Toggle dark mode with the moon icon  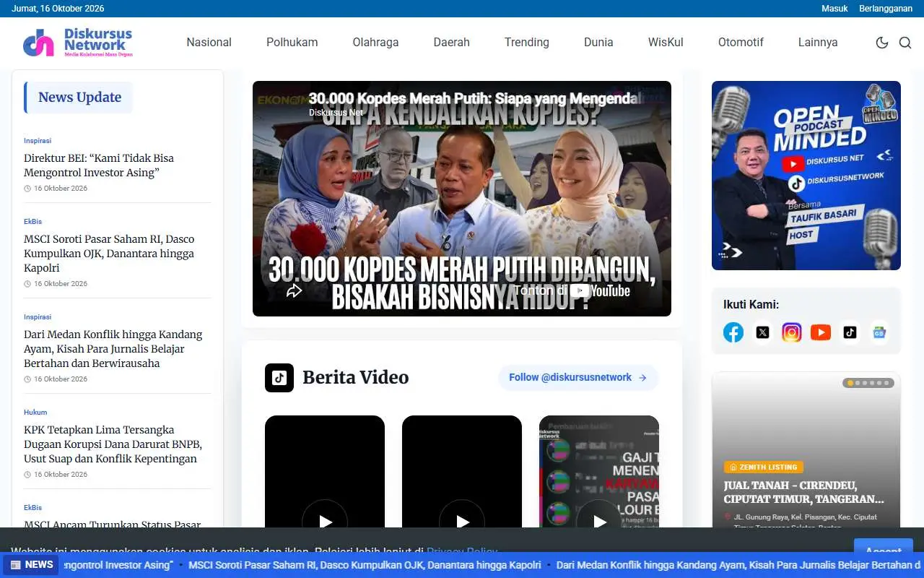(881, 43)
